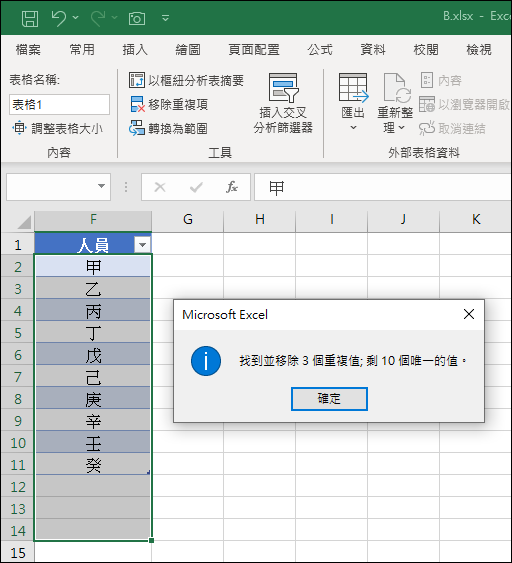Click the Save icon in quick access toolbar

[30, 18]
